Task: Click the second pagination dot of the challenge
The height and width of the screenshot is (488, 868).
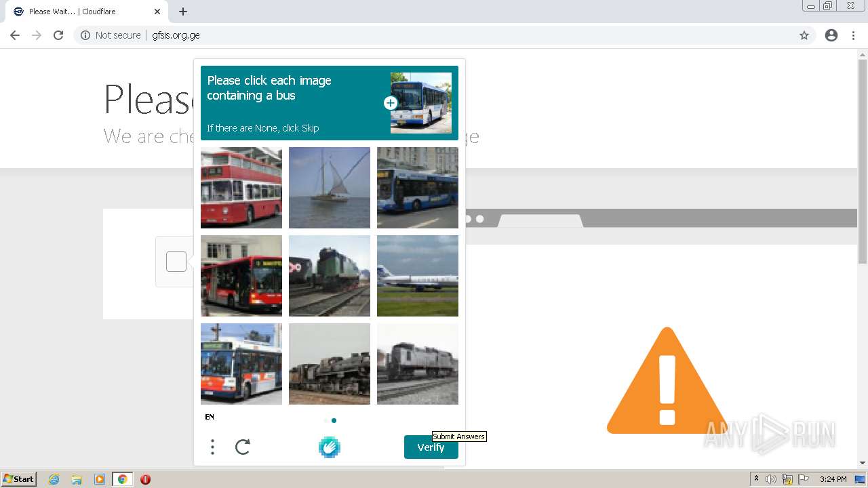Action: click(334, 420)
